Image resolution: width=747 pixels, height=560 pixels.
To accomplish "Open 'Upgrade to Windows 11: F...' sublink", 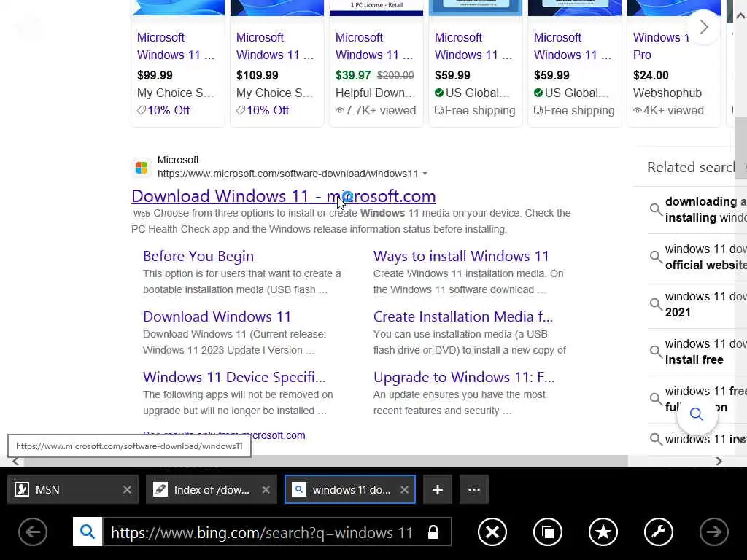I will click(464, 377).
